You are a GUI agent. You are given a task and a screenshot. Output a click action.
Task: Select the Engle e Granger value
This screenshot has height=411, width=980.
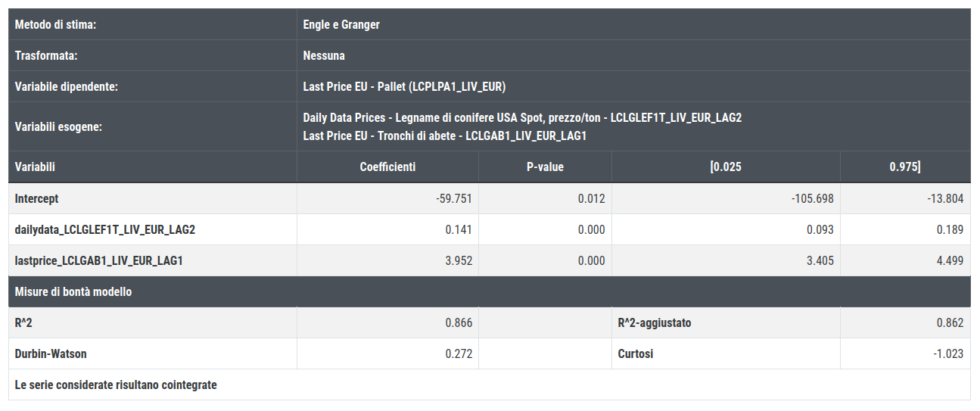click(341, 25)
